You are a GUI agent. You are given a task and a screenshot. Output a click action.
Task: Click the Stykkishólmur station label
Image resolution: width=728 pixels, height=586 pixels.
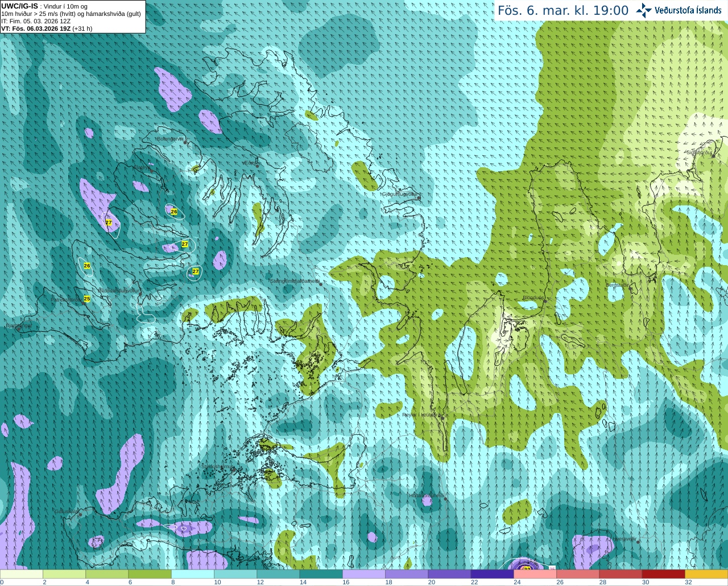point(217,467)
